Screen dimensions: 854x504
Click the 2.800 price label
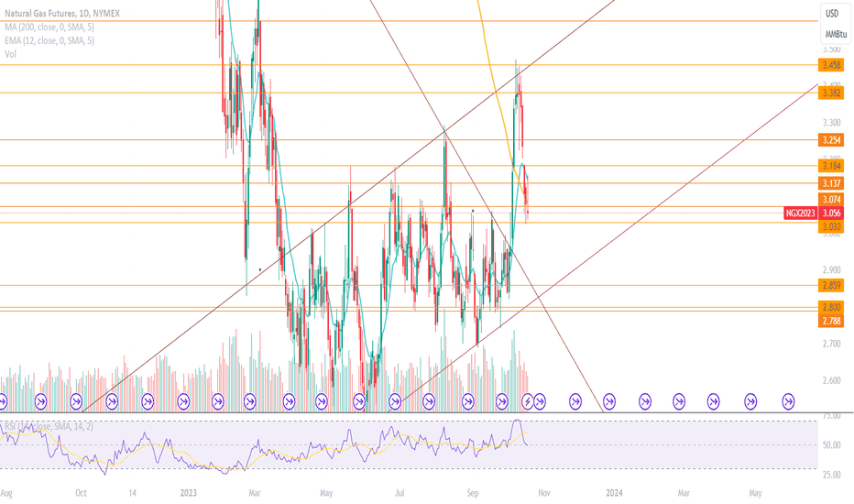(831, 307)
